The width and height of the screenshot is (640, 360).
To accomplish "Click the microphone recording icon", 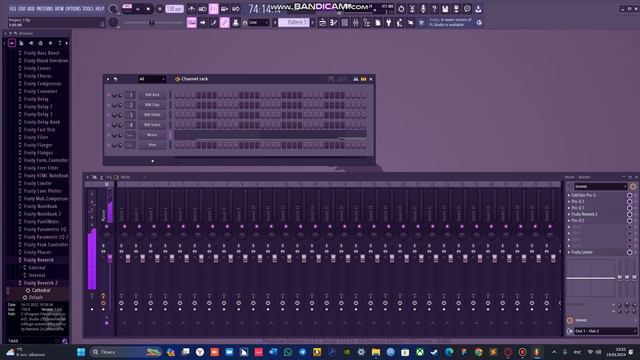I will tap(423, 9).
